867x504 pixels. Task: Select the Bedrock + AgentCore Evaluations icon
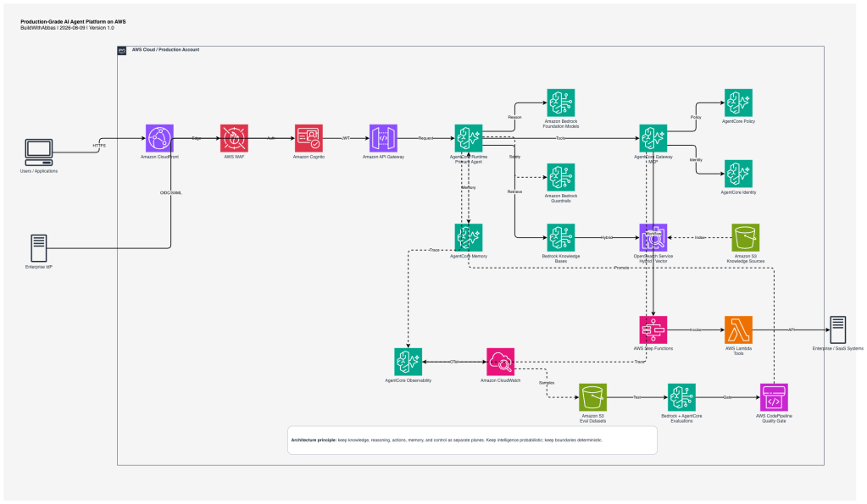681,397
